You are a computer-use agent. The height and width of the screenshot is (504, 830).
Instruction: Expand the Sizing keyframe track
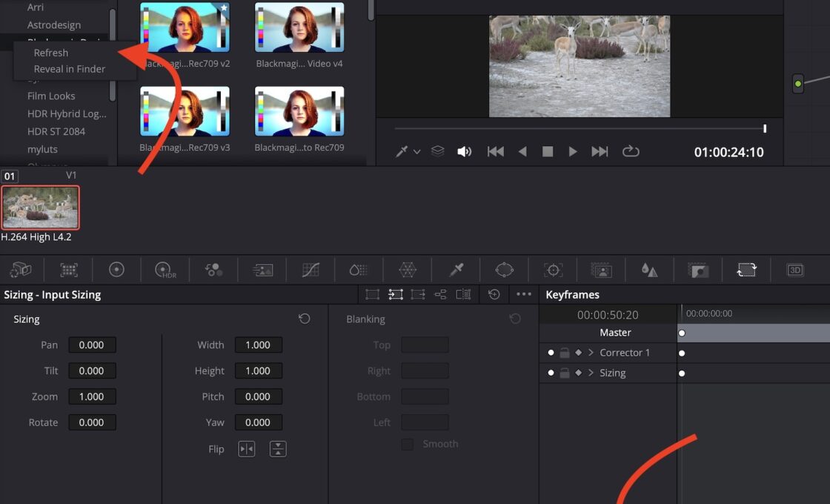tap(591, 373)
